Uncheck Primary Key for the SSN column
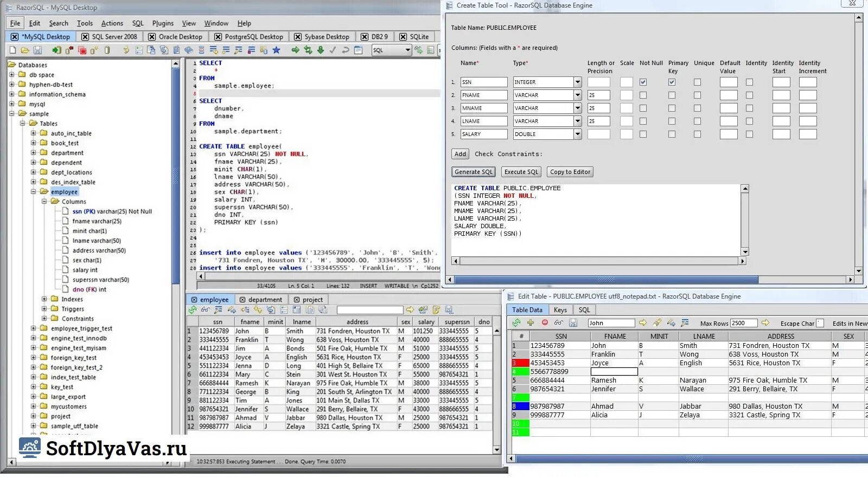 [672, 82]
